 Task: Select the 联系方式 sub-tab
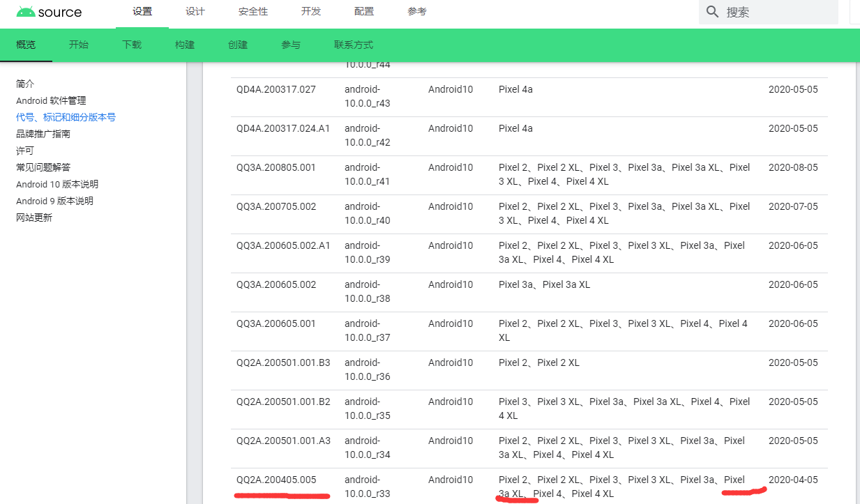coord(354,45)
